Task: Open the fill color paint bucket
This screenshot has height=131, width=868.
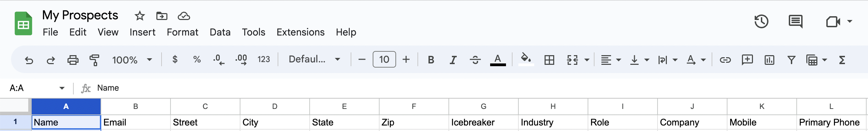Action: [x=526, y=59]
